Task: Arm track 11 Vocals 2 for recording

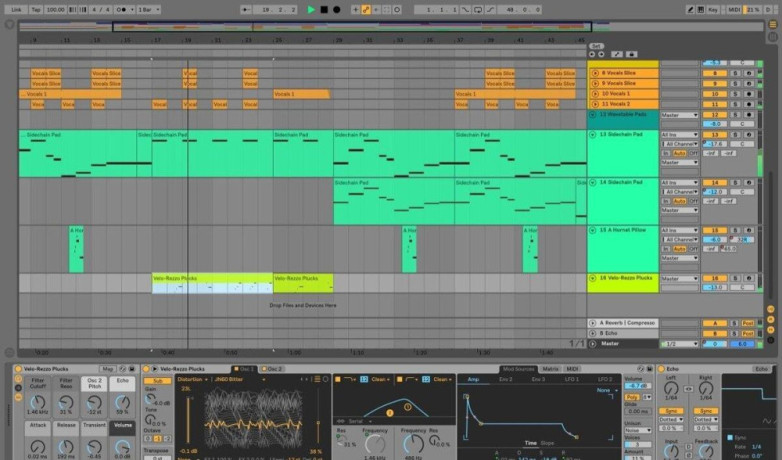Action: [749, 104]
